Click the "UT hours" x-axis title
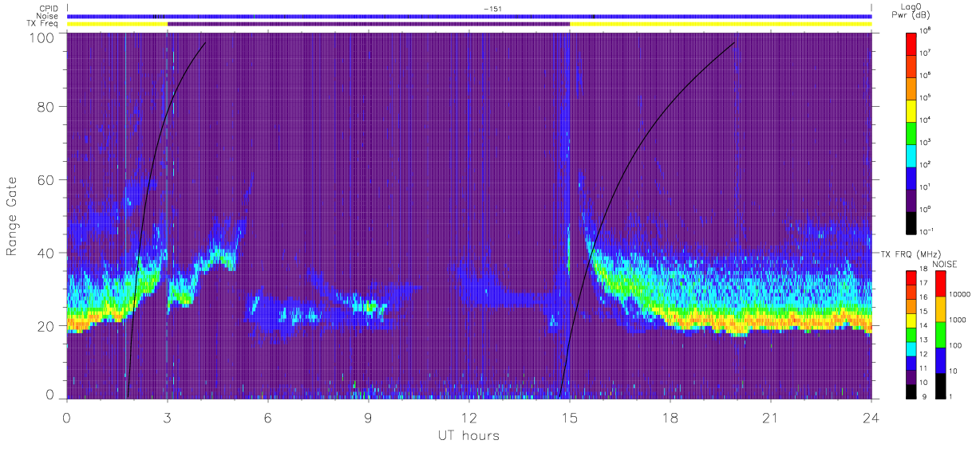Image resolution: width=980 pixels, height=452 pixels. coord(468,435)
